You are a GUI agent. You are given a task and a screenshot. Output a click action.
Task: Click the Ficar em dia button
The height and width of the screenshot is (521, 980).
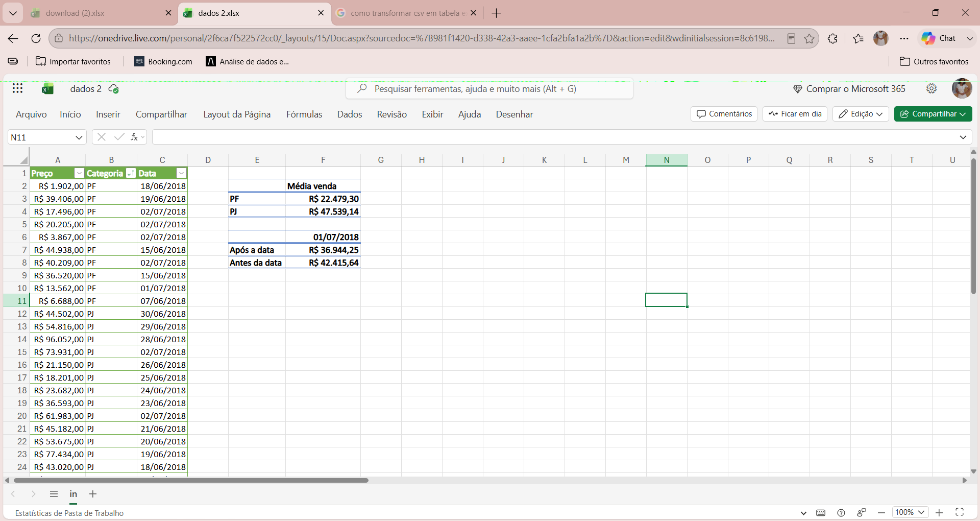pos(795,114)
